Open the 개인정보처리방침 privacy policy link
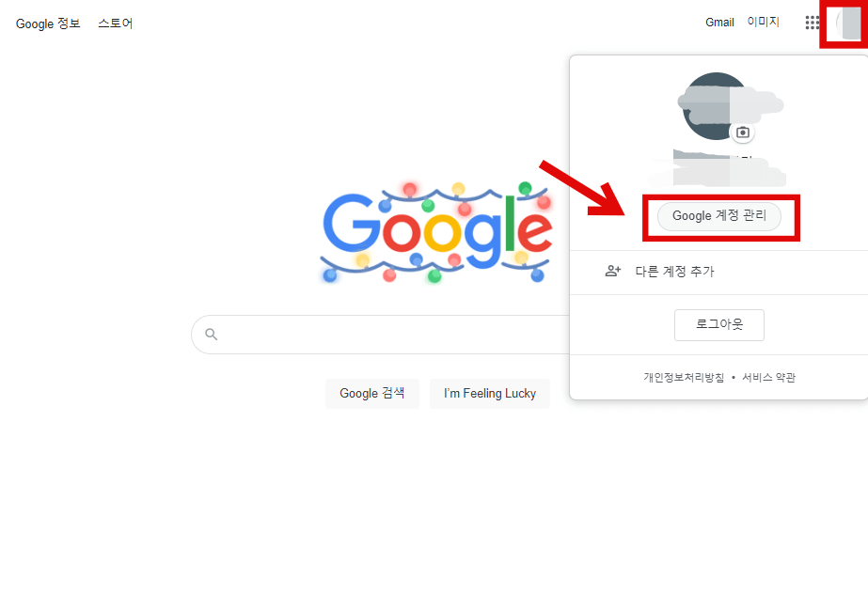 pyautogui.click(x=684, y=377)
